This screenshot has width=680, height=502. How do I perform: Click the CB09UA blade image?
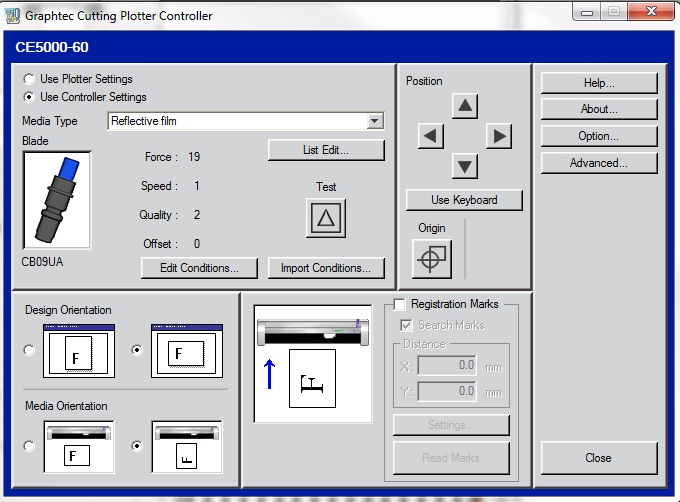(x=57, y=200)
